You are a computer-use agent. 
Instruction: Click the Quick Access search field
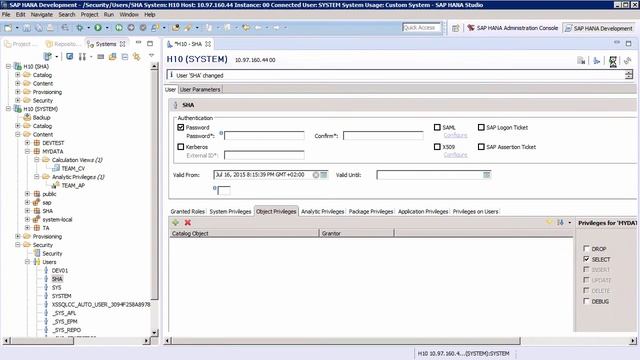(421, 27)
